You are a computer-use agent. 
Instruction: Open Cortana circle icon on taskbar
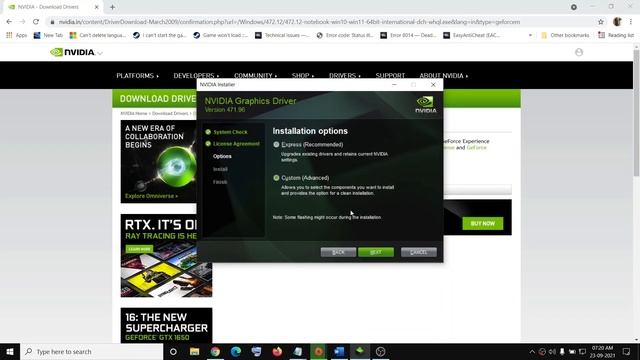click(x=173, y=351)
